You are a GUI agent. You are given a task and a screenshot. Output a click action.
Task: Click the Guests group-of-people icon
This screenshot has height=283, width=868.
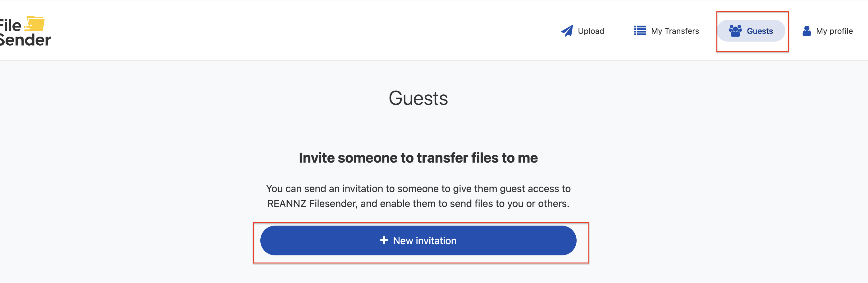pos(735,31)
